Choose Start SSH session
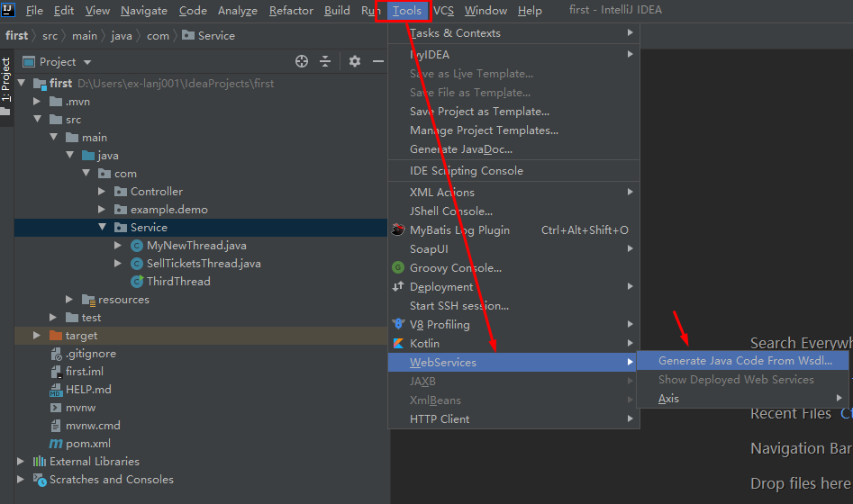 pos(513,306)
